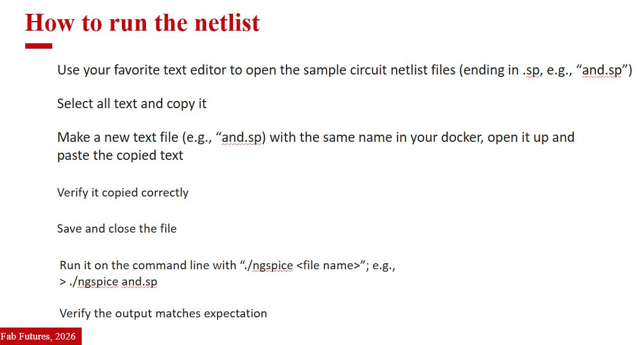The width and height of the screenshot is (644, 345).
Task: Click "Verify the output matches expectation" text
Action: pyautogui.click(x=163, y=313)
